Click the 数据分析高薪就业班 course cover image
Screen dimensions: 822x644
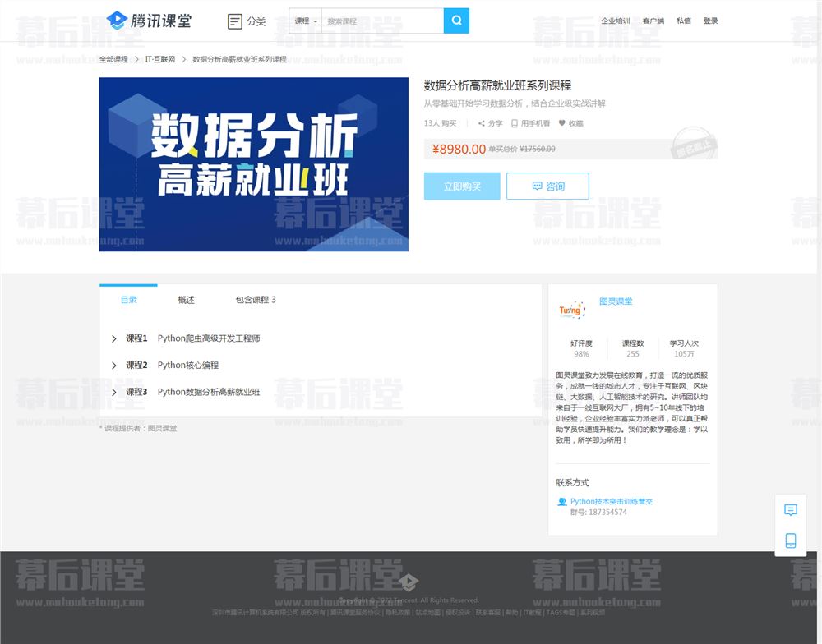[254, 164]
